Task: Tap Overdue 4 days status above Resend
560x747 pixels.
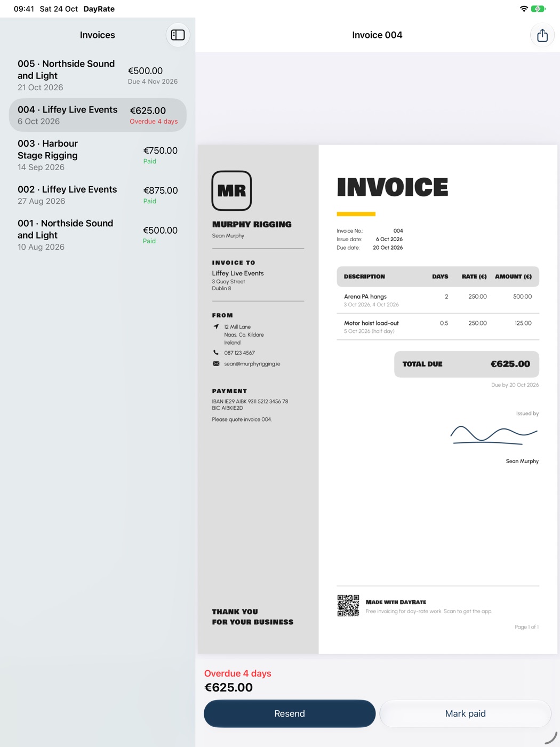Action: (x=238, y=673)
